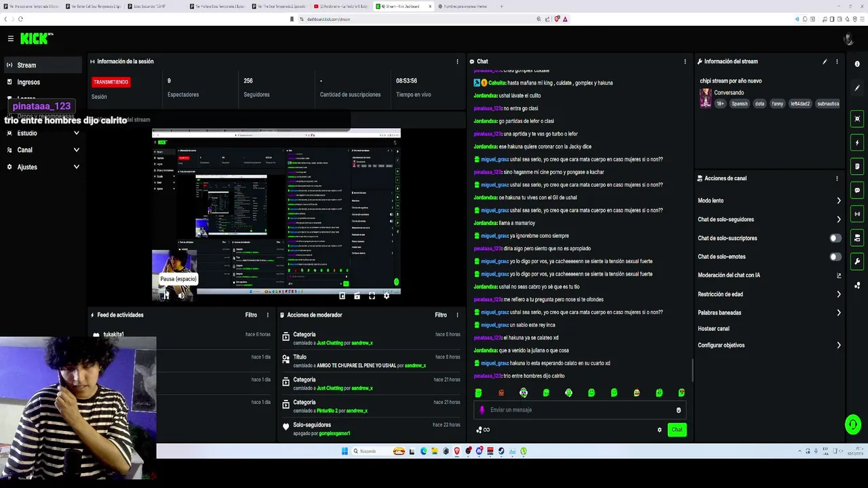Screen dimensions: 868x488
Task: Open the user avatar menu at top right
Action: [848, 39]
